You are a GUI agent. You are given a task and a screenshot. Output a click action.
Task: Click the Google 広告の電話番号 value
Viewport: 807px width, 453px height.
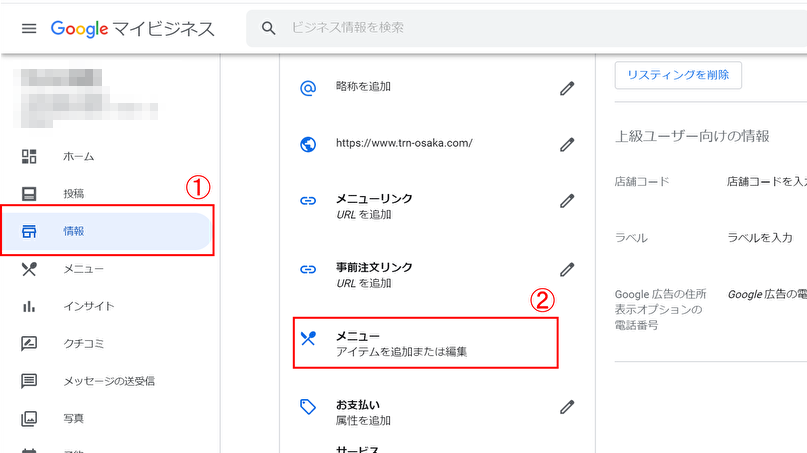767,294
